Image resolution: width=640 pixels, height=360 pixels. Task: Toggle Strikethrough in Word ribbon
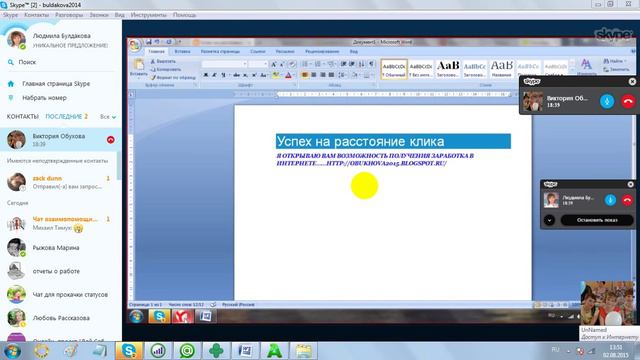tap(236, 75)
